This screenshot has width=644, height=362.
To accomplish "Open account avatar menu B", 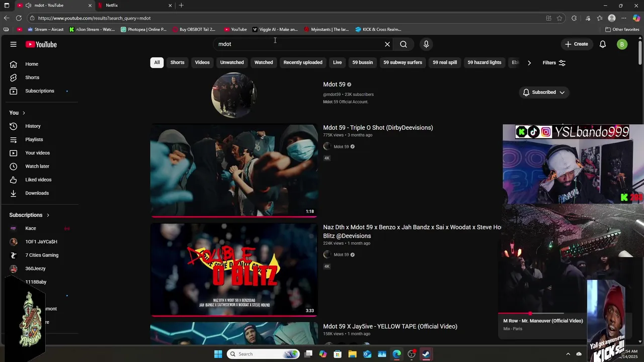I will click(622, 44).
